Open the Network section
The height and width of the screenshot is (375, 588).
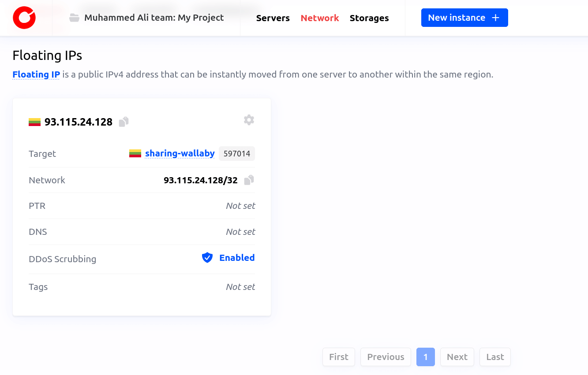[320, 18]
